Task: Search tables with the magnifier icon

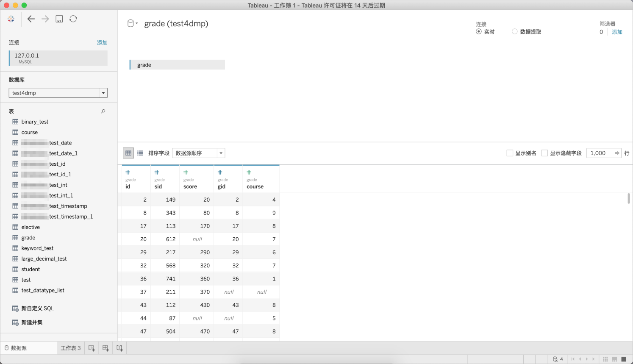Action: [103, 111]
